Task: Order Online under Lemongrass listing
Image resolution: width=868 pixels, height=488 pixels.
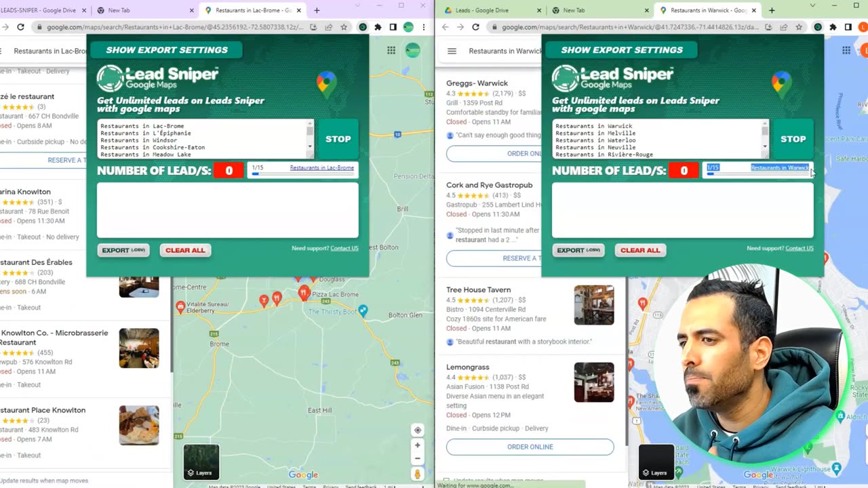Action: 530,447
